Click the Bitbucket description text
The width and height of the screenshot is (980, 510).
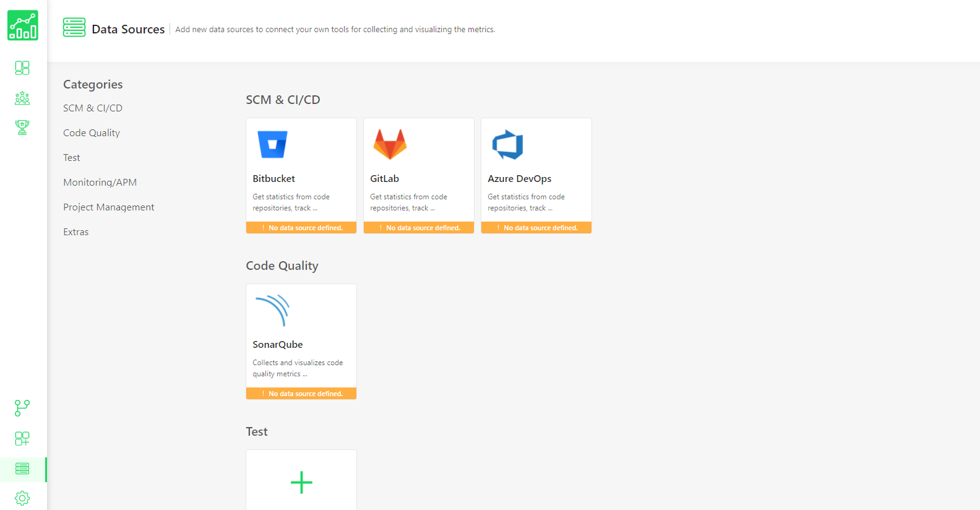coord(291,202)
